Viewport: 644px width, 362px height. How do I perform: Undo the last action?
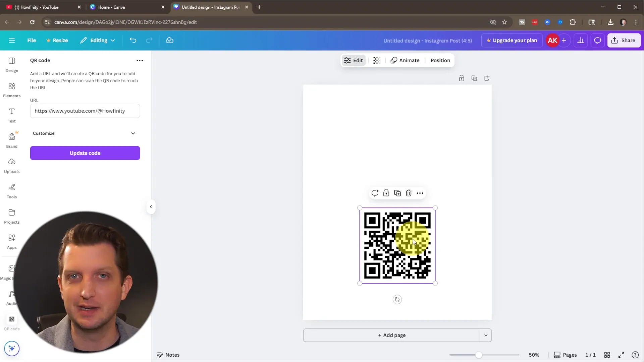point(133,40)
